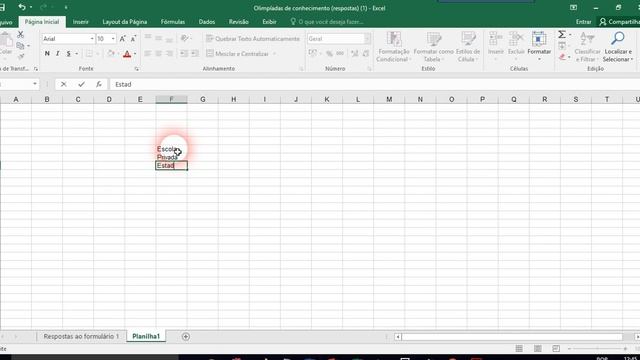The height and width of the screenshot is (360, 640).
Task: Click the Format Painter brush icon
Action: [x=20, y=56]
